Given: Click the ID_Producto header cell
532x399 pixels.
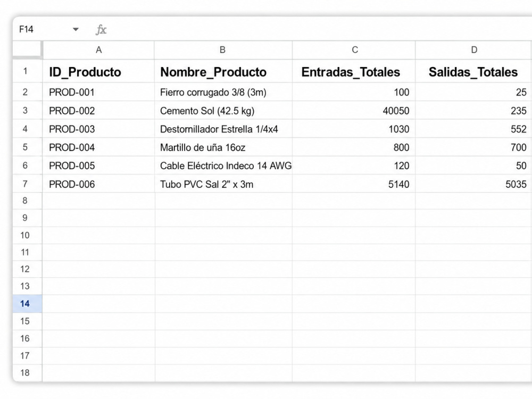Looking at the screenshot, I should [98, 71].
